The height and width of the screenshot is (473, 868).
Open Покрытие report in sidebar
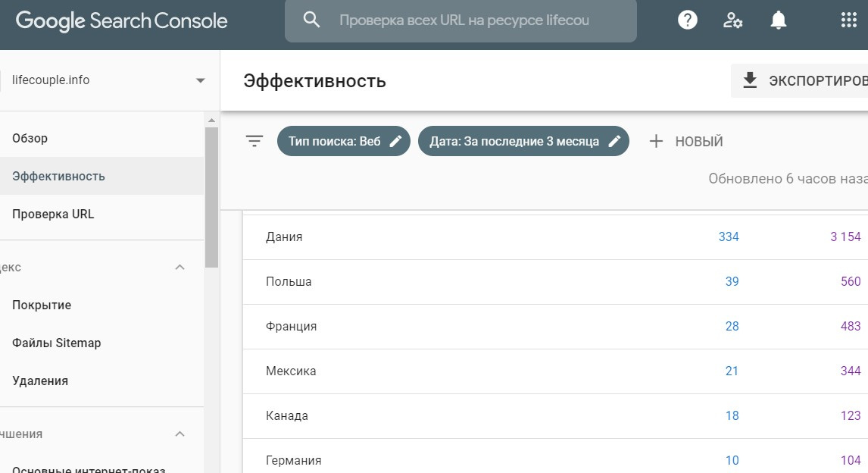point(42,305)
